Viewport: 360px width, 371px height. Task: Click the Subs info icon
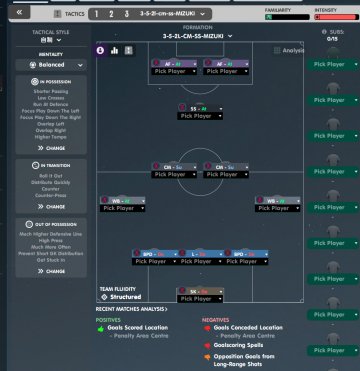[324, 32]
